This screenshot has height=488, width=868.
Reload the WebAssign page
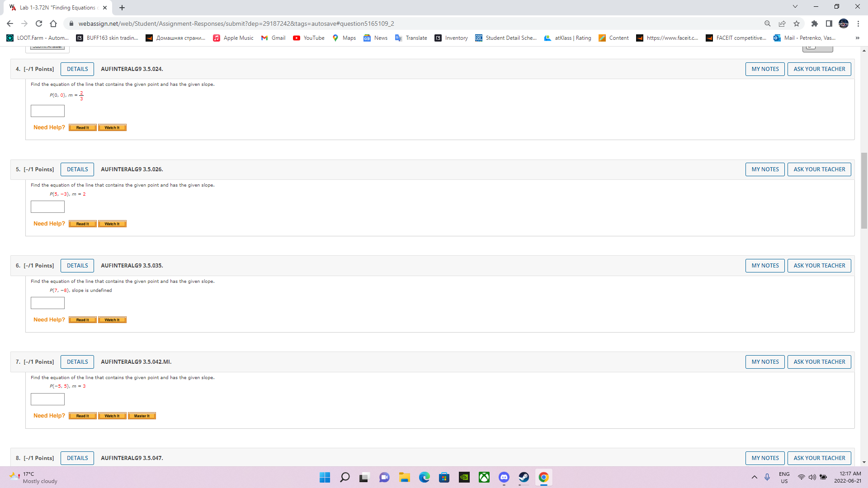point(39,23)
